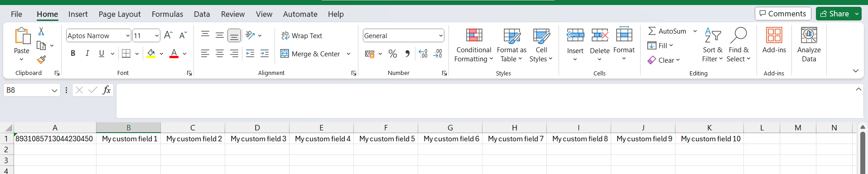Increase decimal places

423,54
